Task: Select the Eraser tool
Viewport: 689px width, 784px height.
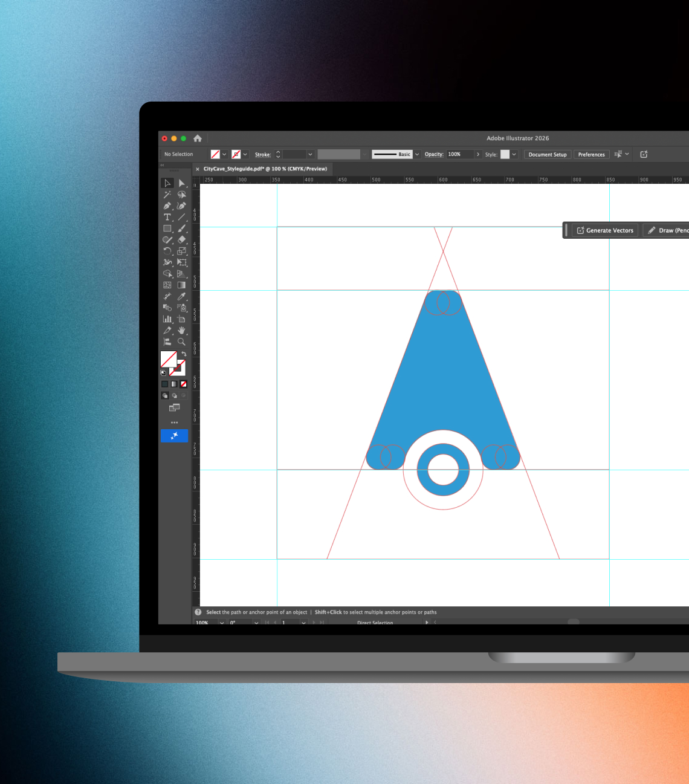Action: (x=181, y=240)
